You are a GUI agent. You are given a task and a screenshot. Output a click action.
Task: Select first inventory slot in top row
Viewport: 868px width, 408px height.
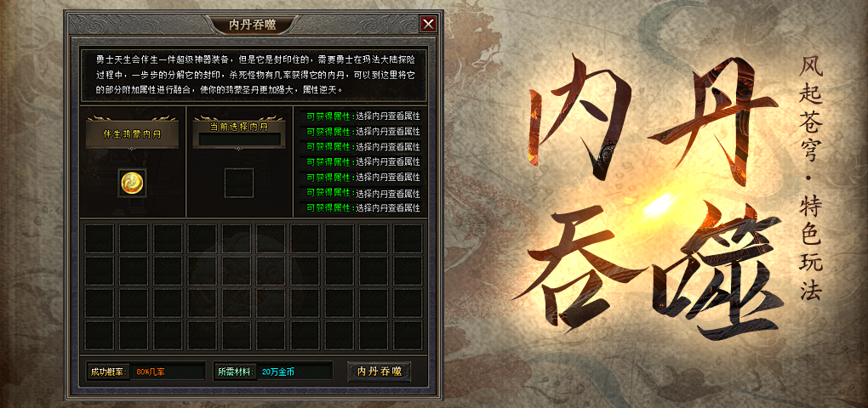pos(99,239)
